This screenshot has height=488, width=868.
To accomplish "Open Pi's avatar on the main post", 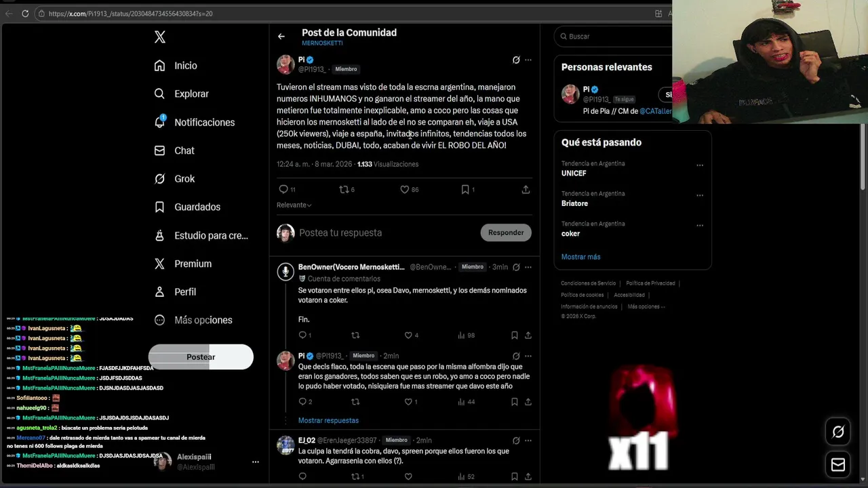I will (285, 64).
